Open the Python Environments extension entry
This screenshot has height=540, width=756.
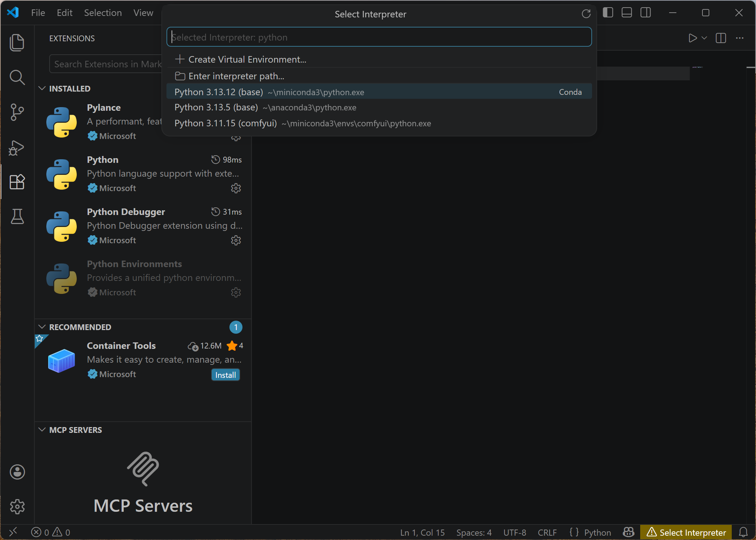pyautogui.click(x=143, y=278)
